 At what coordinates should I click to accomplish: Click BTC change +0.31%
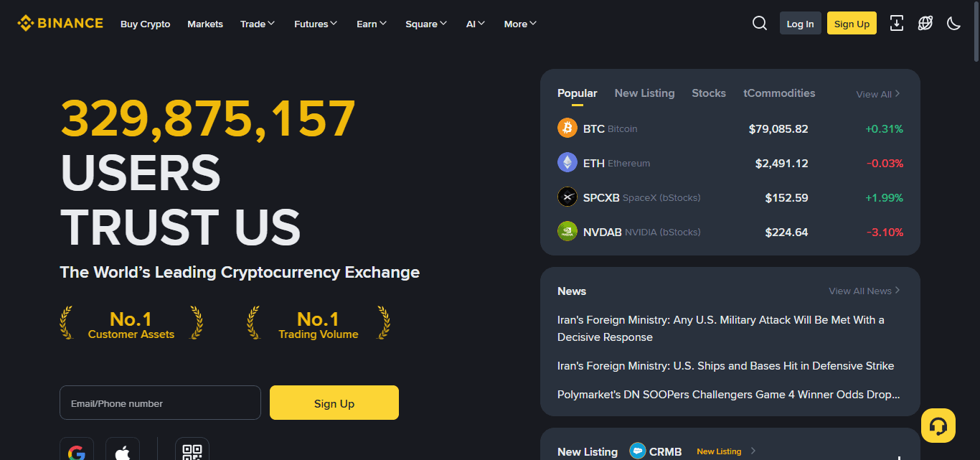tap(885, 129)
